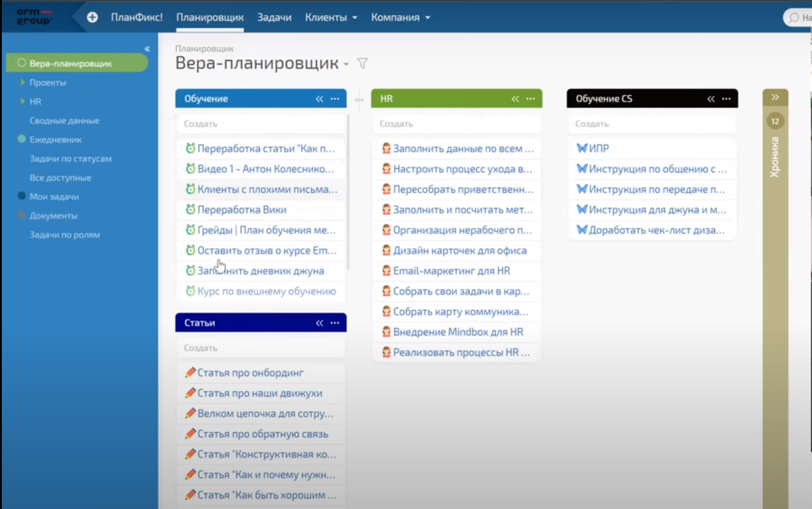Open Задачи по статусам in sidebar
The image size is (812, 509).
(x=71, y=159)
